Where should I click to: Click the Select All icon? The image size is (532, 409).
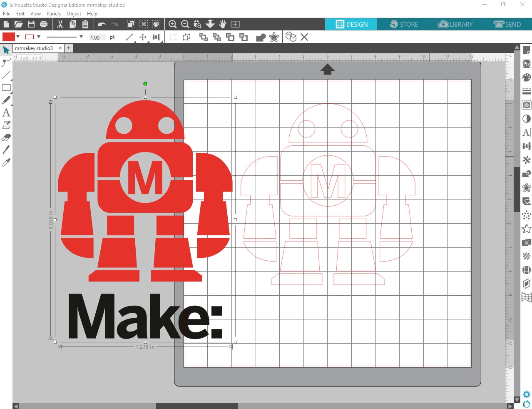(x=131, y=24)
